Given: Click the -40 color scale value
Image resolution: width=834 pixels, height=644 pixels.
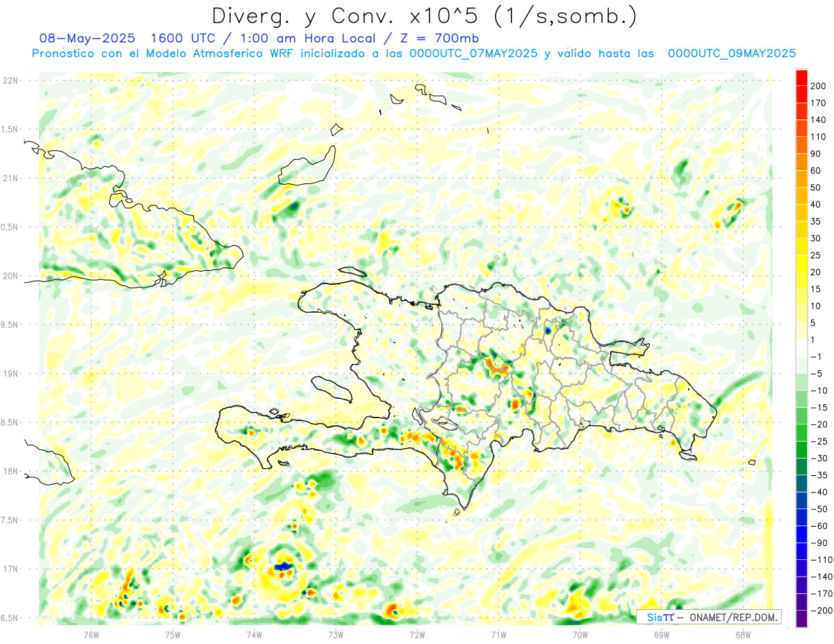Looking at the screenshot, I should click(821, 492).
